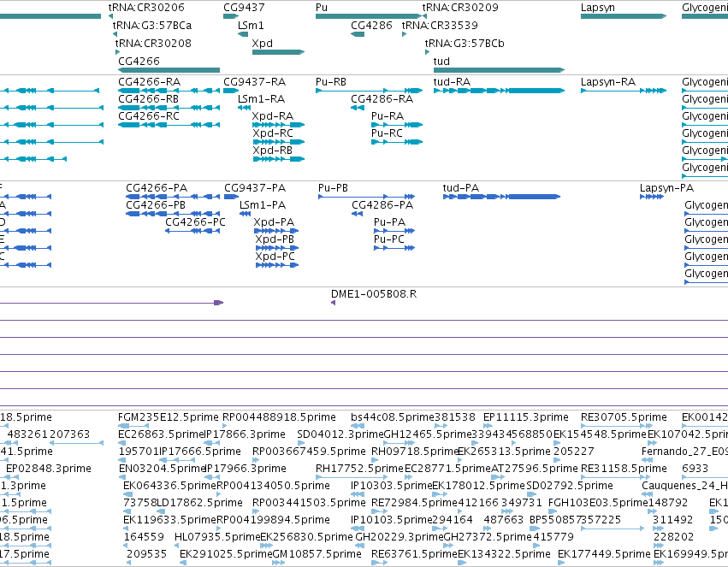Click the Xpd-RB transcript glyph
This screenshot has width=728, height=567.
(279, 159)
